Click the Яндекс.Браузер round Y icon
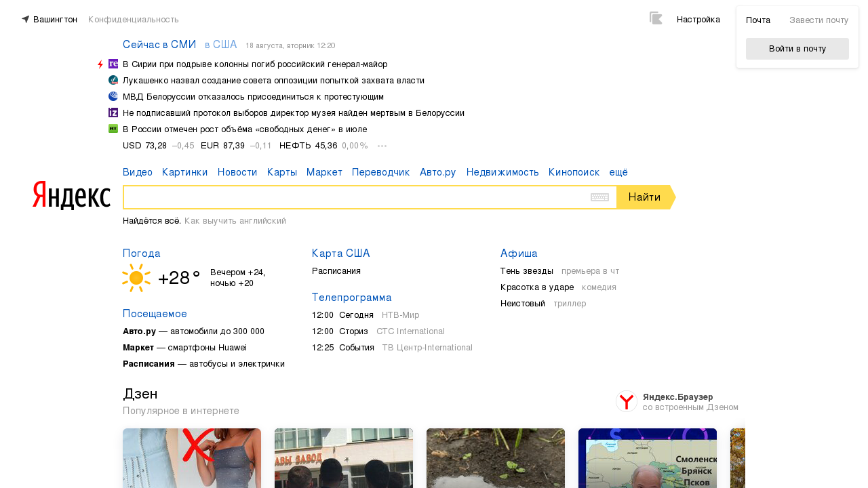 [x=627, y=401]
